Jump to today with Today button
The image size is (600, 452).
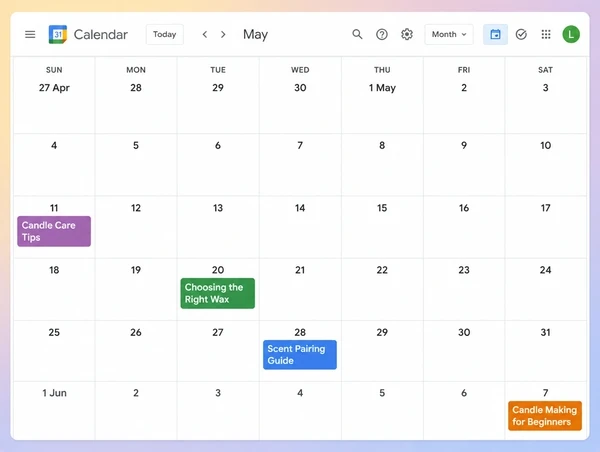165,34
